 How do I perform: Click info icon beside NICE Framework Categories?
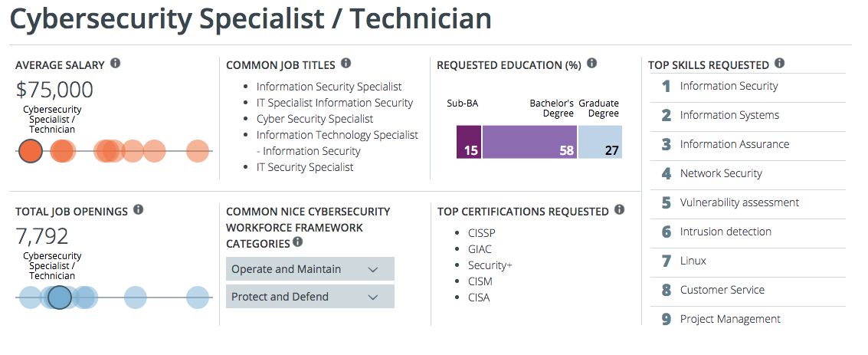297,242
